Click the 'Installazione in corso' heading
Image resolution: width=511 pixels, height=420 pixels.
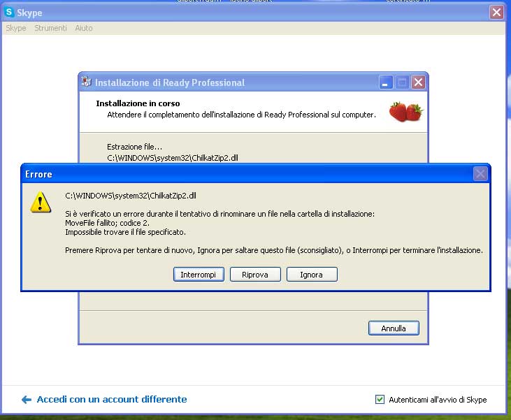(138, 103)
